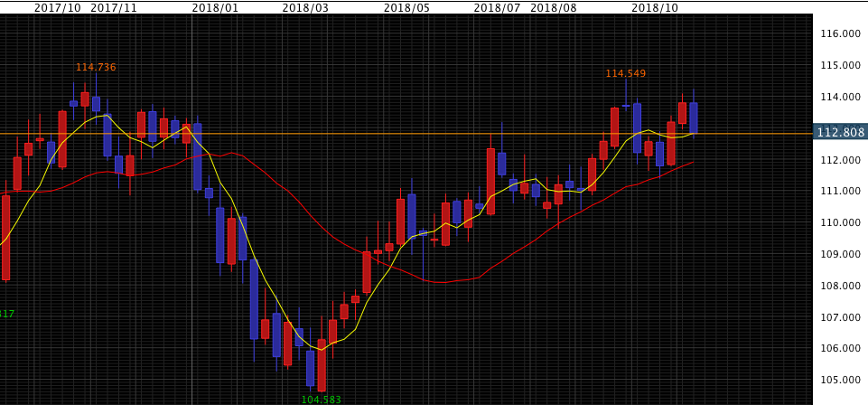Click the 114.000 price axis label
The height and width of the screenshot is (405, 868).
(840, 97)
